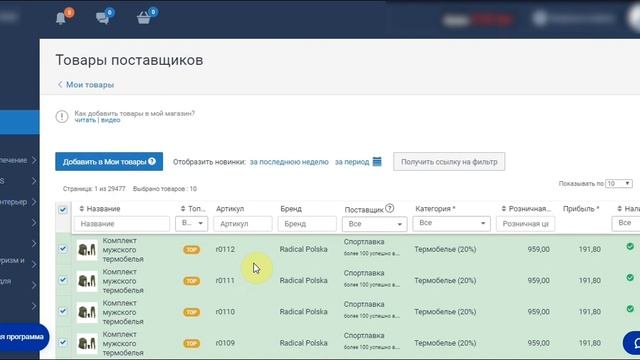Click the green availability check in row r0111

[630, 278]
